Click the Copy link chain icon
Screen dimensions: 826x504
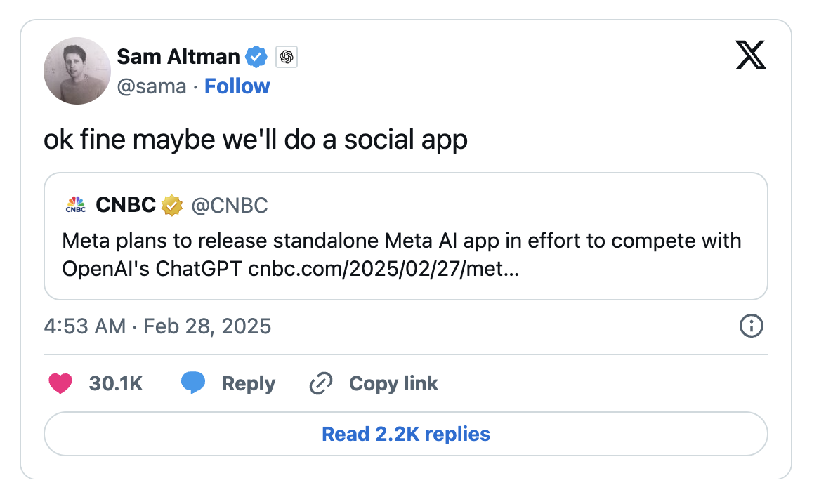(x=321, y=383)
